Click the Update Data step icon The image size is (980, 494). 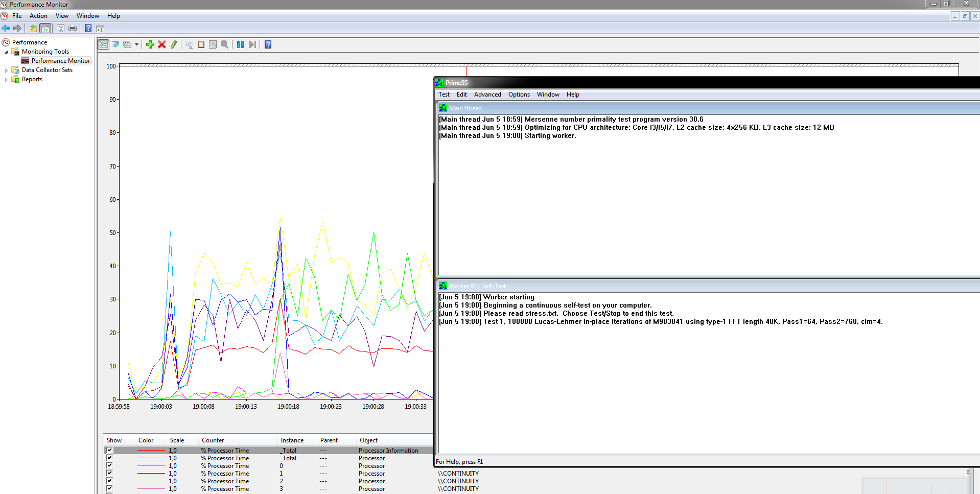coord(252,44)
